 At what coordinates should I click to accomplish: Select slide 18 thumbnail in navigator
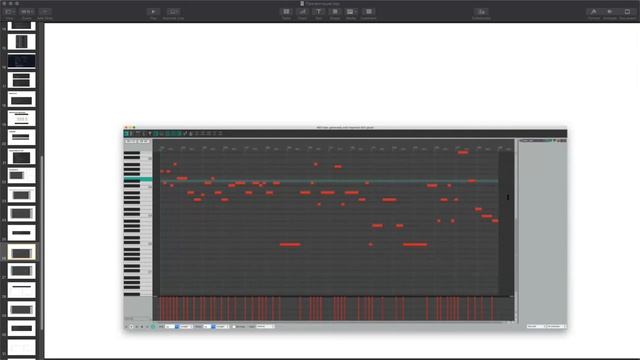(21, 99)
